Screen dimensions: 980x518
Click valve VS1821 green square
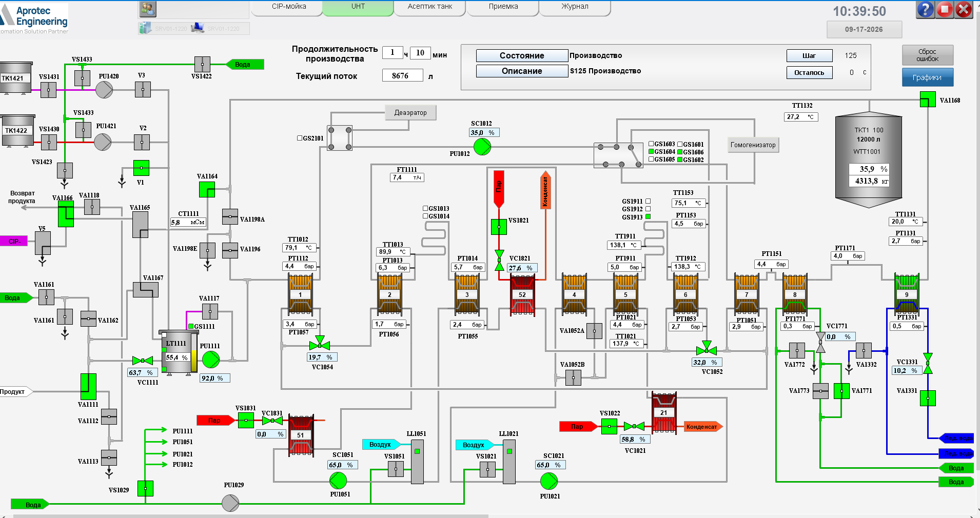(499, 227)
